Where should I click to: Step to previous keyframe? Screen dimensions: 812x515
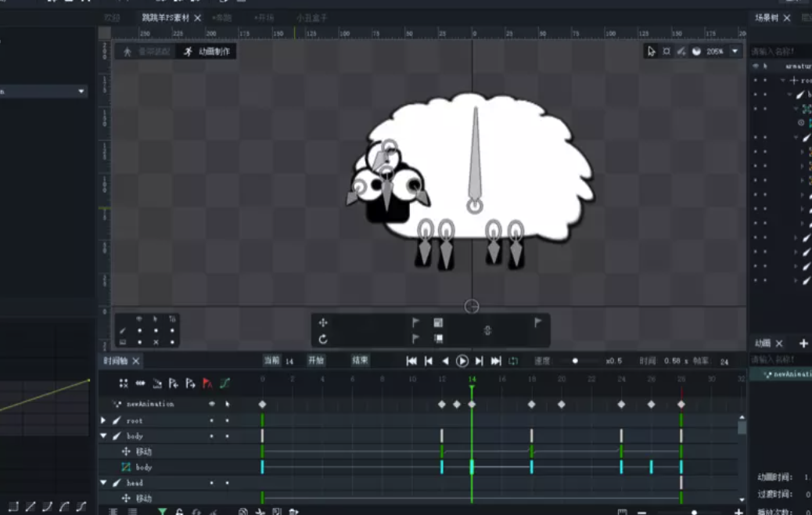(x=428, y=361)
